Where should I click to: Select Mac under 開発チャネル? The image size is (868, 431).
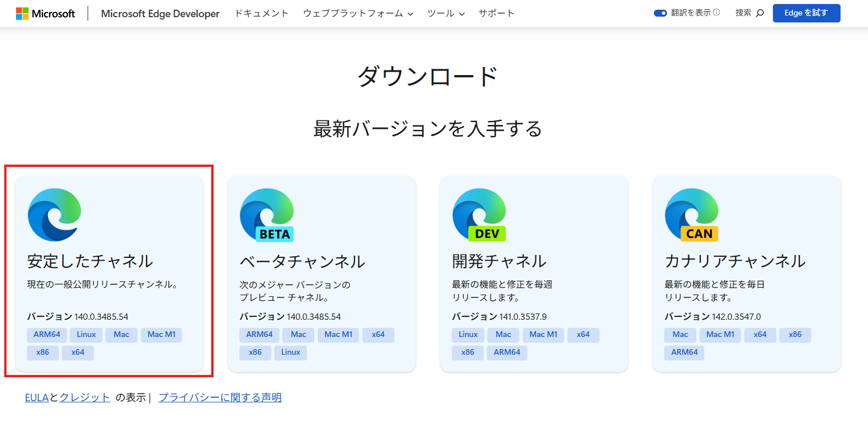pos(504,335)
